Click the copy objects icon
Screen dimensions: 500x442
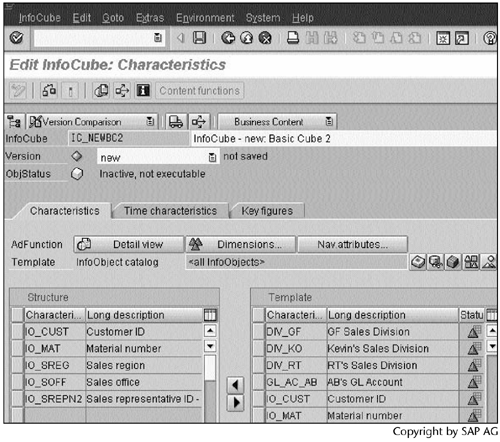coord(101,91)
